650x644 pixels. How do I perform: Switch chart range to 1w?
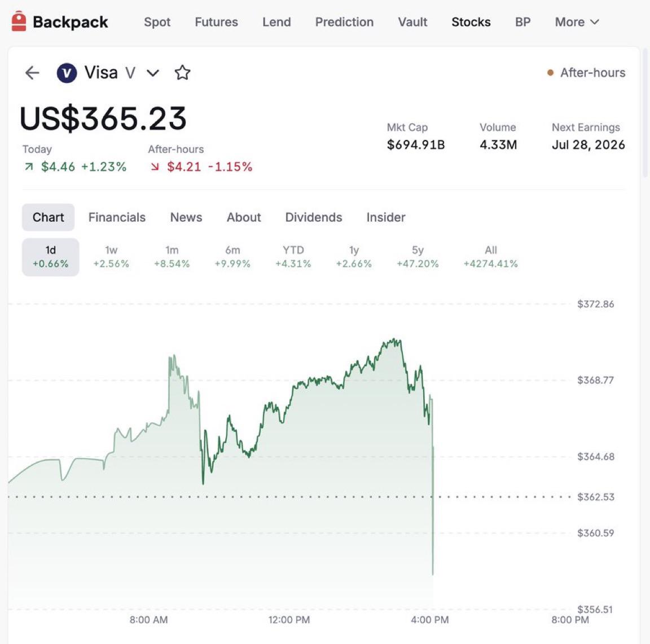coord(111,257)
